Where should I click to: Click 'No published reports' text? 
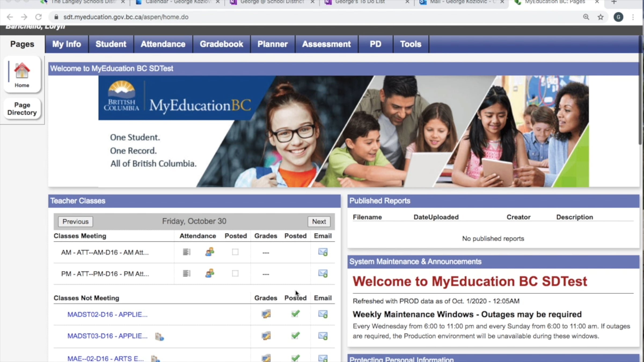click(x=493, y=239)
